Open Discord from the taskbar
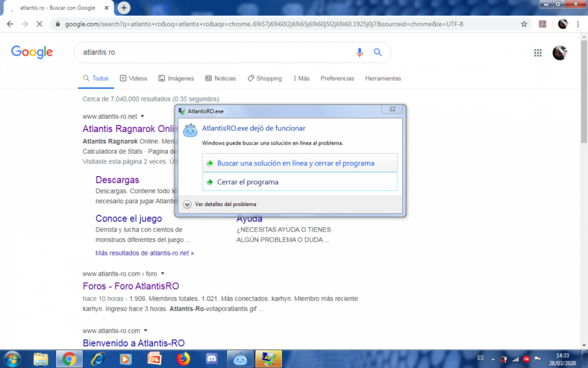Screen dimensions: 588x368 click(212, 359)
